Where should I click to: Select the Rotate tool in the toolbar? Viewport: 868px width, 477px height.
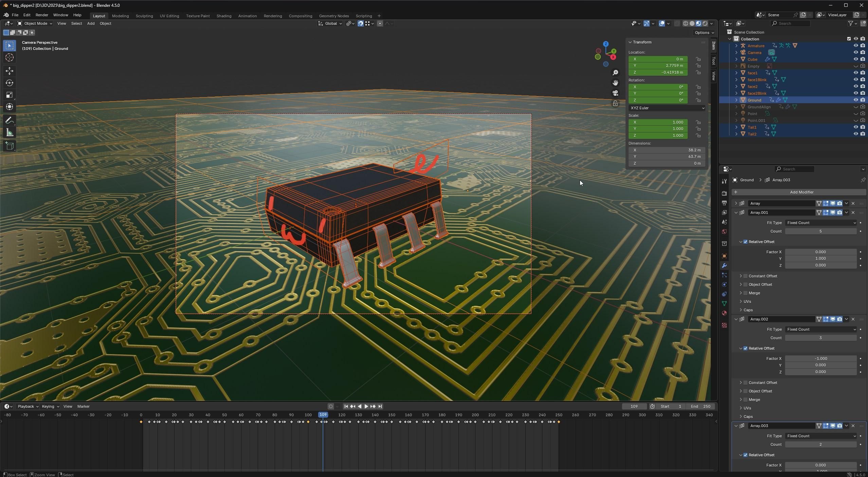(10, 82)
